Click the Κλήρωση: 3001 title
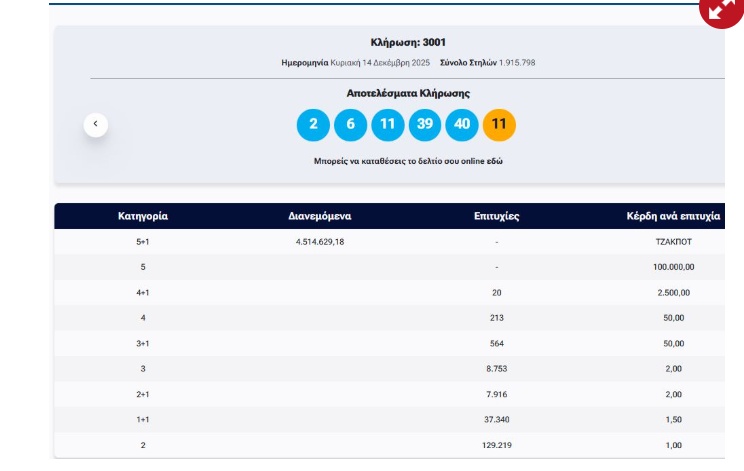The width and height of the screenshot is (744, 471). click(408, 42)
